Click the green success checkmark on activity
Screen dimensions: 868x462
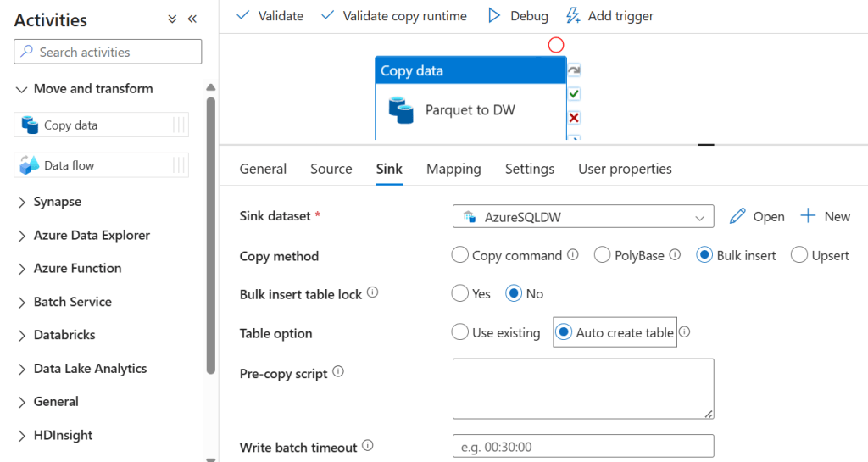click(574, 93)
